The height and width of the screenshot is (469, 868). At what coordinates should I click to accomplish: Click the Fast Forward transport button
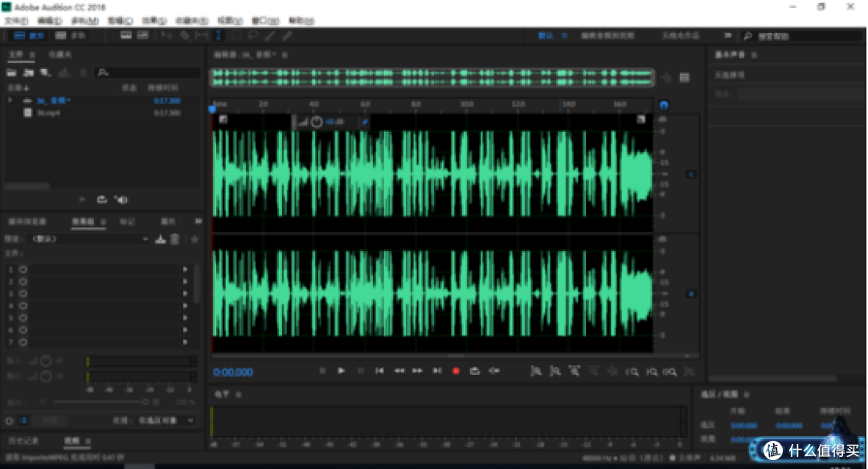418,371
